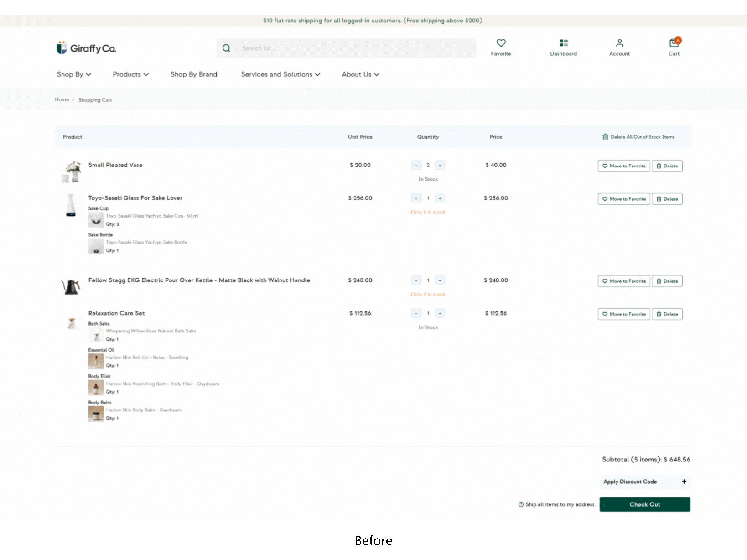Open Toyo-Sasaki Glass For Sake Lover title
This screenshot has height=560, width=747.
135,198
